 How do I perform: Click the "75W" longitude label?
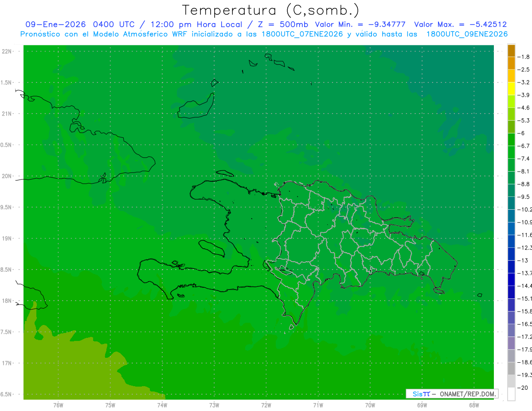coord(110,405)
